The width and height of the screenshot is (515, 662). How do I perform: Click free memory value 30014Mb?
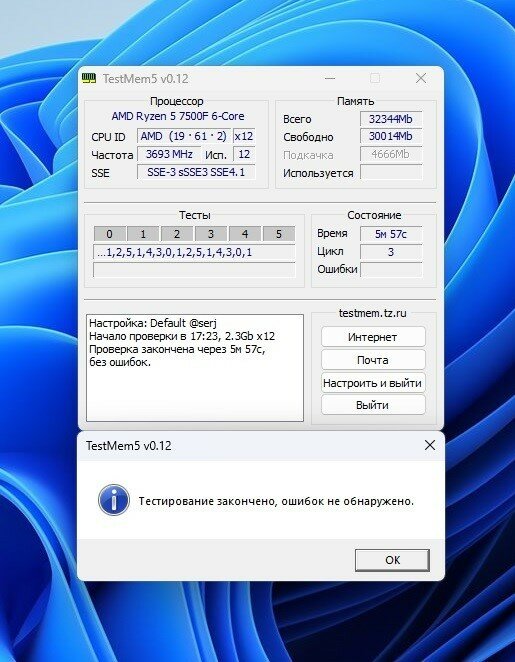click(x=391, y=136)
